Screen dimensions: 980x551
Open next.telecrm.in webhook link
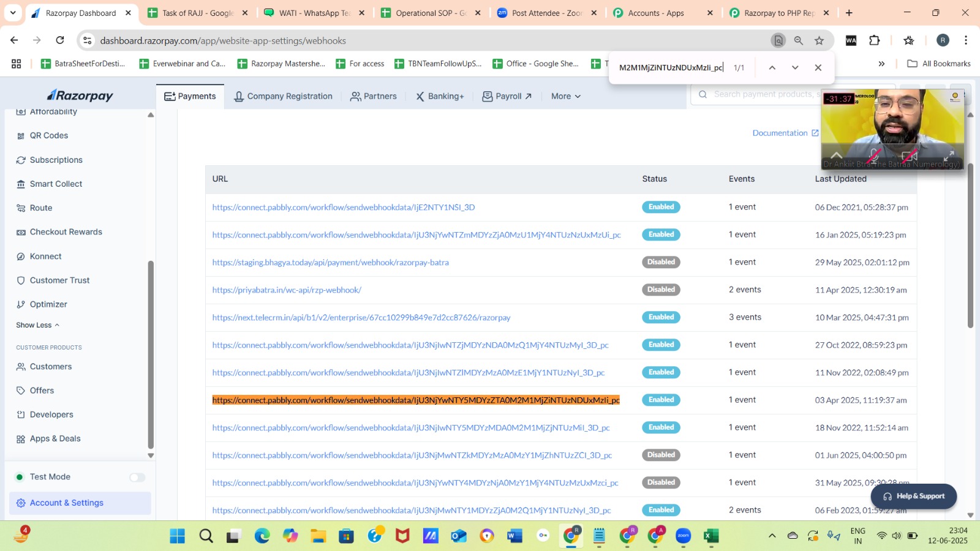[361, 318]
